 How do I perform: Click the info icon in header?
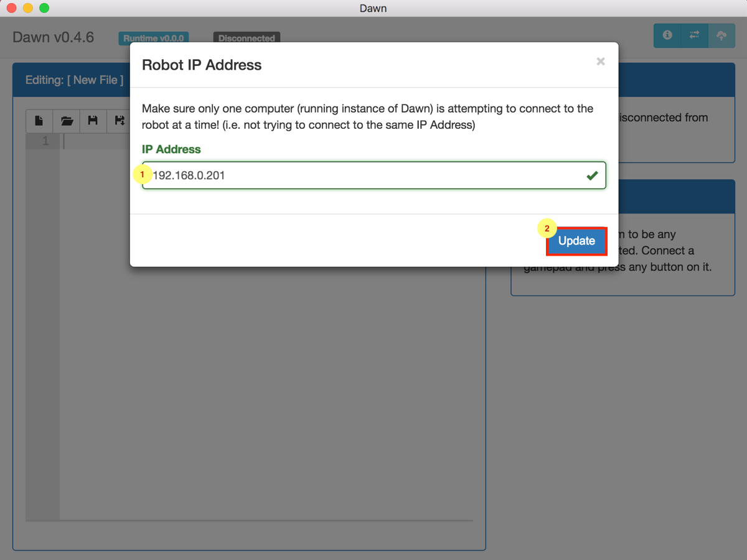coord(667,35)
